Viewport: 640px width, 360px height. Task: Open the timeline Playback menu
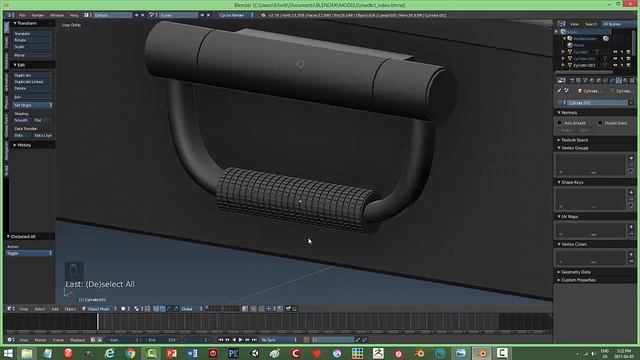coord(77,340)
